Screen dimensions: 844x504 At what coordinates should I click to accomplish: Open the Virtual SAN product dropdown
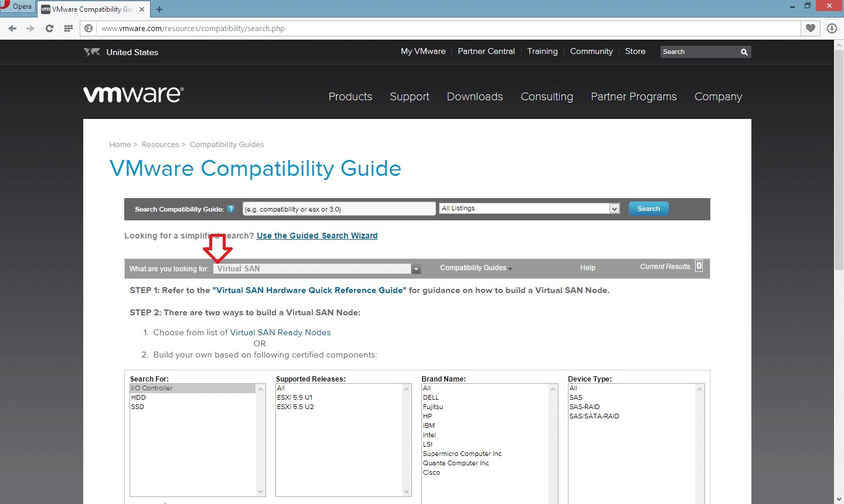click(317, 269)
